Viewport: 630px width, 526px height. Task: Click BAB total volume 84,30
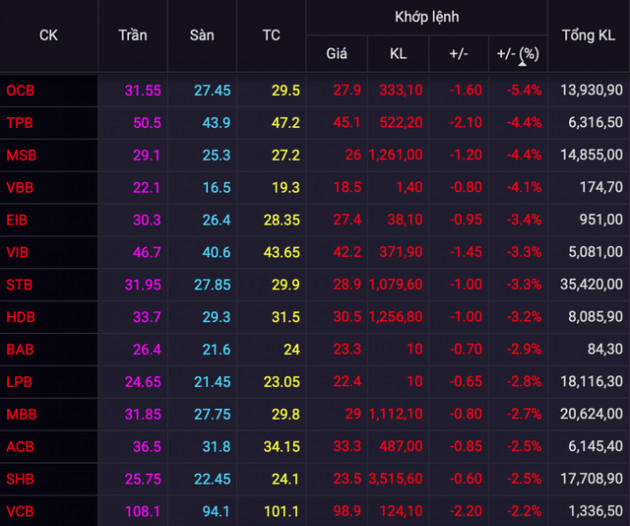coord(605,349)
